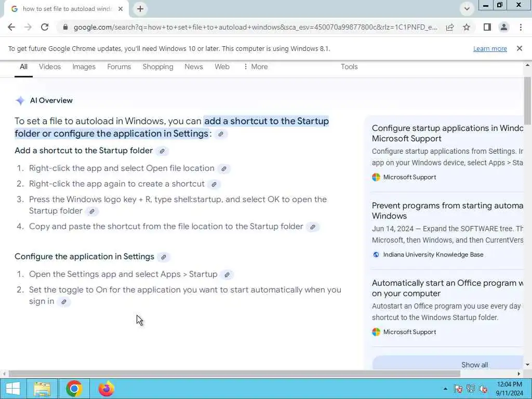Open Automatically start an Office program result
Screen dimensions: 532x399
tap(447, 288)
